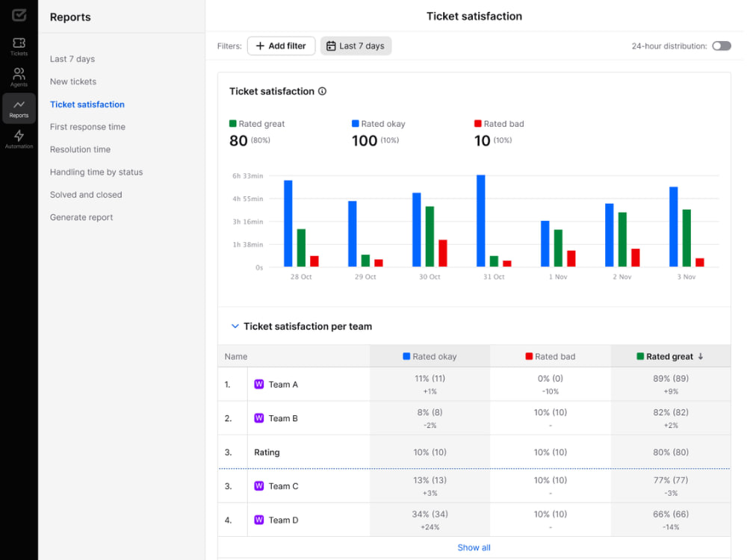Viewport: 747px width, 560px height.
Task: Sort table by Rated okay column
Action: tap(430, 356)
